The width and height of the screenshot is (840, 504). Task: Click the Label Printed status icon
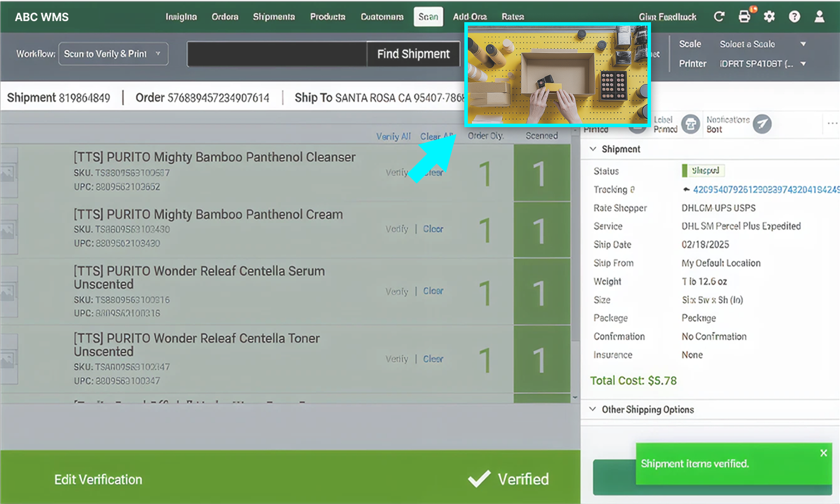click(x=691, y=124)
